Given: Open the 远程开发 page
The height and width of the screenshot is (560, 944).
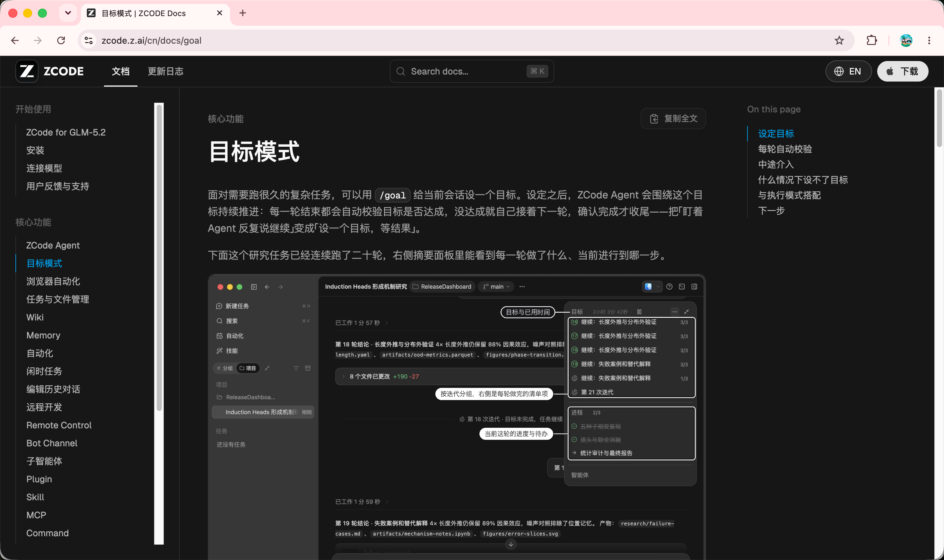Looking at the screenshot, I should pos(44,407).
